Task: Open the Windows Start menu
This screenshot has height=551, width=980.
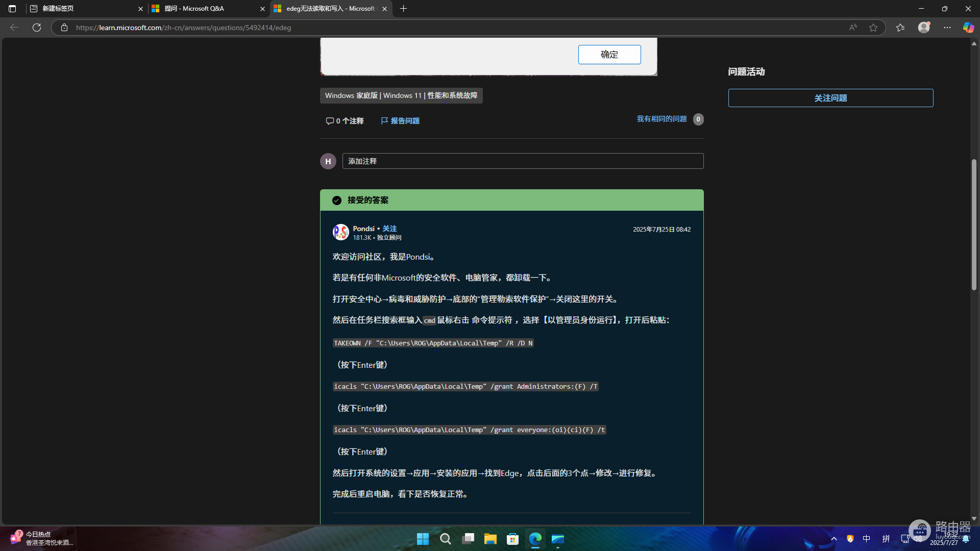Action: [423, 539]
